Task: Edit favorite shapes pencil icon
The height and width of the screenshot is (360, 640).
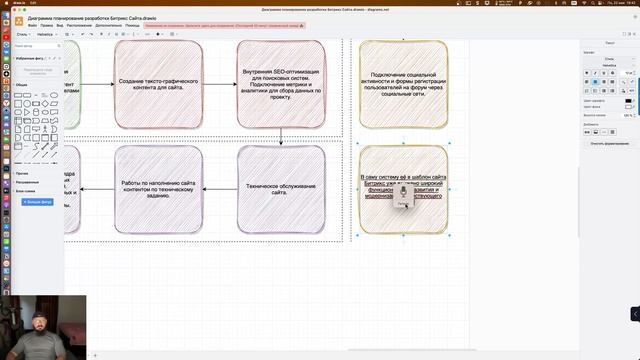Action: click(54, 58)
